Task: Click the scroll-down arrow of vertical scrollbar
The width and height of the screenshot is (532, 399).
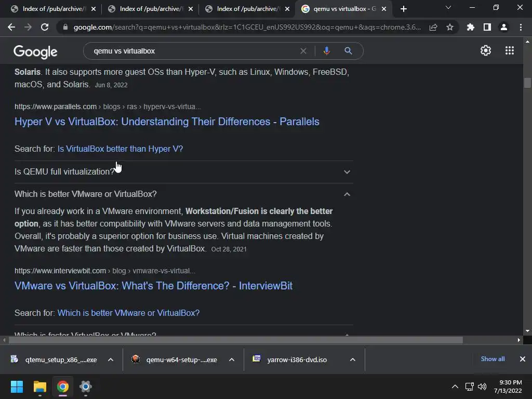Action: coord(527,331)
